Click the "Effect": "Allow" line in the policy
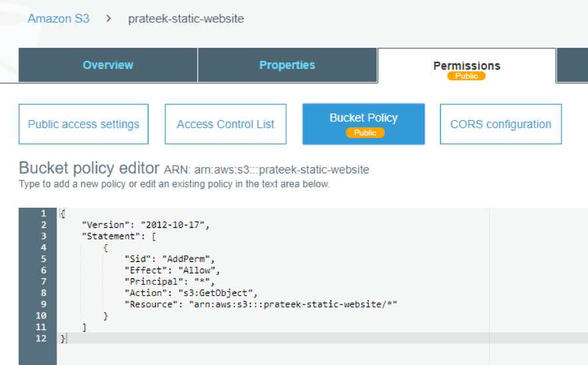Screen dimensions: 588x365 pos(171,270)
